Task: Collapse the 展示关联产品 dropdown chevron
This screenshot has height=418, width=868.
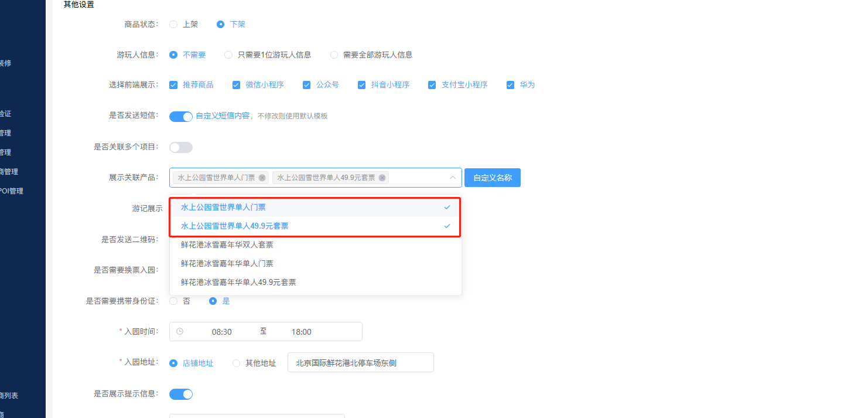Action: tap(452, 177)
